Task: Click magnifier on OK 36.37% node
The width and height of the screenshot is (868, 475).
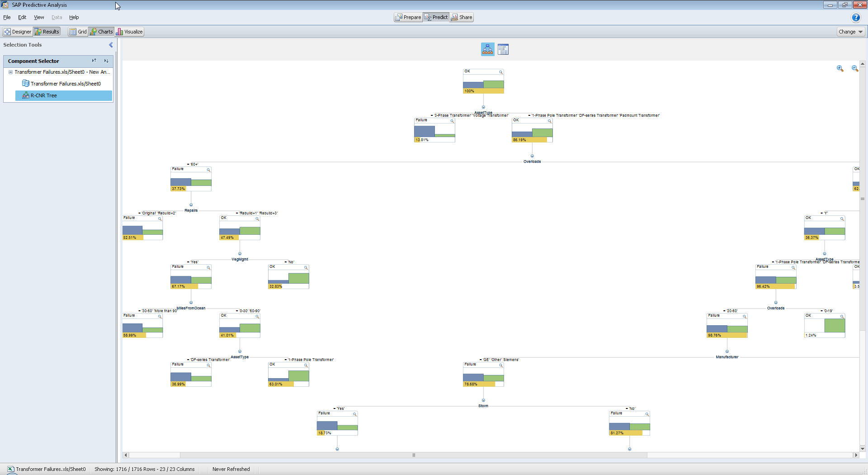Action: click(x=842, y=218)
